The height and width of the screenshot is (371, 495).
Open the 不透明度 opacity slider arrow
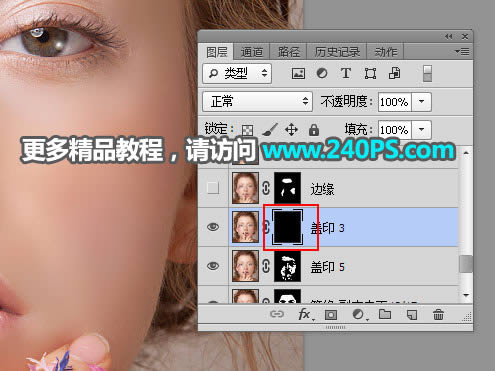(422, 101)
